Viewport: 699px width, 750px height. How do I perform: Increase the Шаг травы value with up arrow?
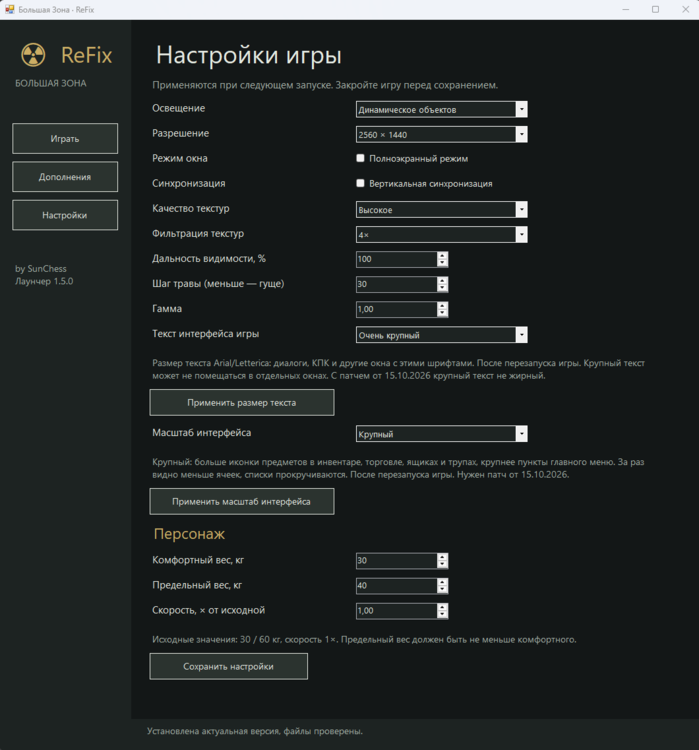tap(443, 281)
